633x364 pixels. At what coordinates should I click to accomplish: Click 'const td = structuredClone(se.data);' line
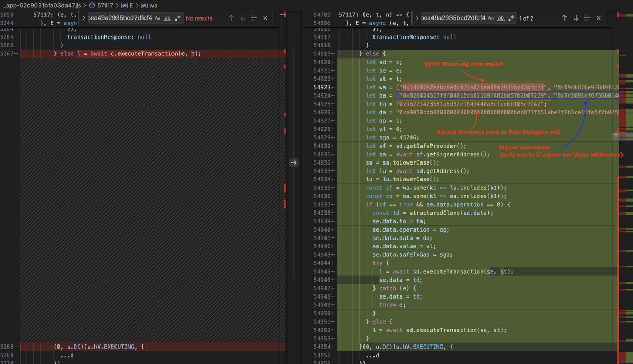click(x=433, y=213)
